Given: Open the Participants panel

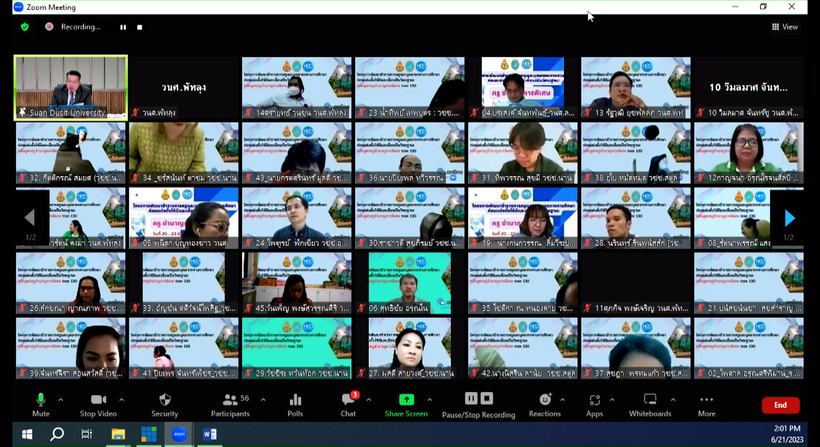Looking at the screenshot, I should [230, 402].
